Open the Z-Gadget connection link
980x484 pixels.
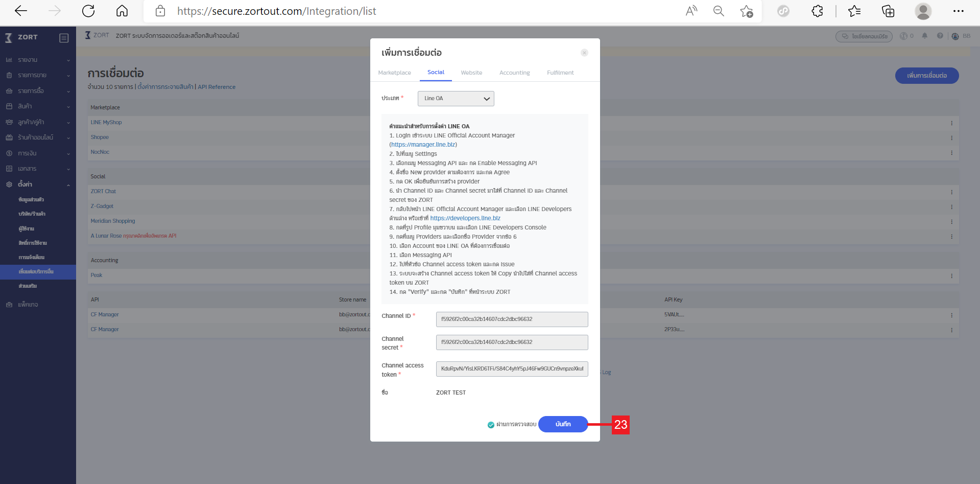[x=102, y=206]
